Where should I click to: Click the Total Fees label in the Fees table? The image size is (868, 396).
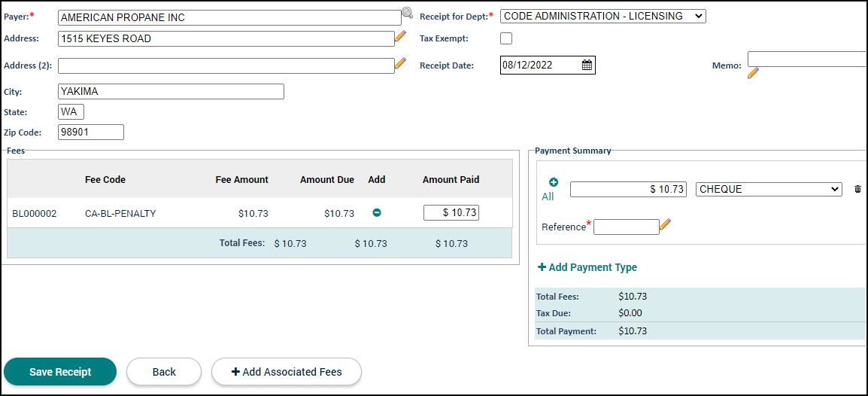[x=242, y=243]
